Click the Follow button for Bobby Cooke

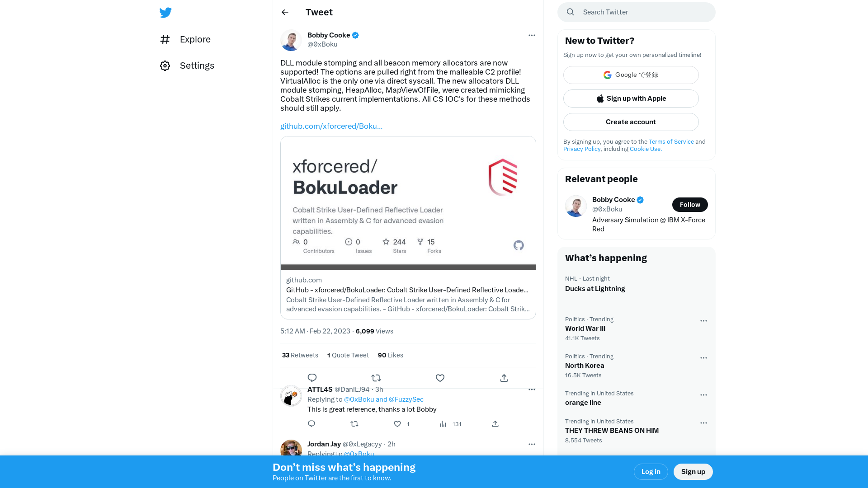click(690, 204)
